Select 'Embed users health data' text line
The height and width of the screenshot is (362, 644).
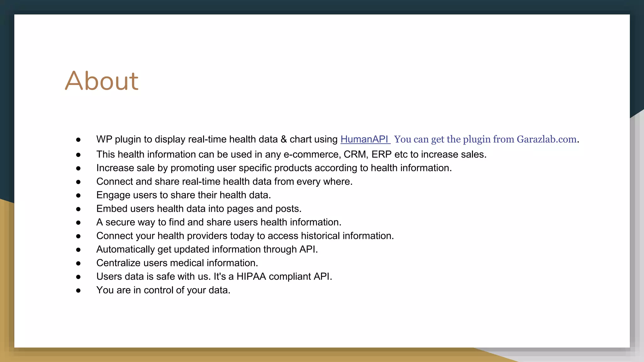pos(199,209)
